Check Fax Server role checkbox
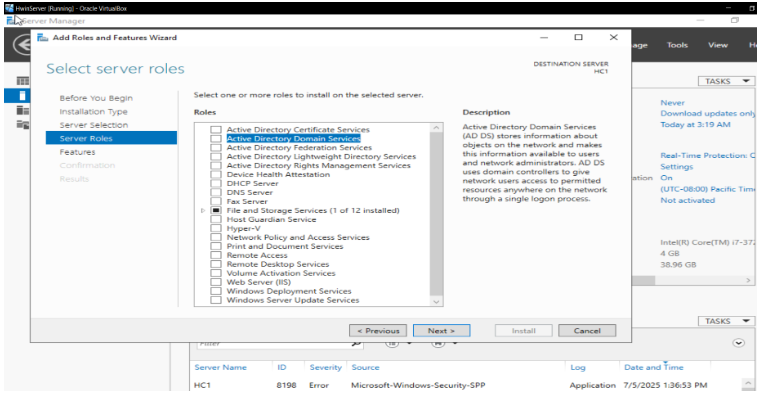The width and height of the screenshot is (765, 393). click(216, 201)
